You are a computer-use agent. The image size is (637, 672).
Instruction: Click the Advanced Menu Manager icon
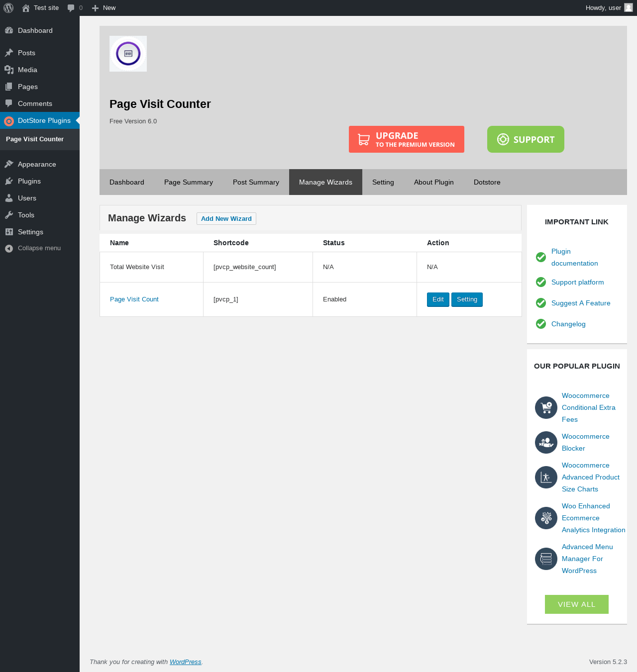click(546, 559)
